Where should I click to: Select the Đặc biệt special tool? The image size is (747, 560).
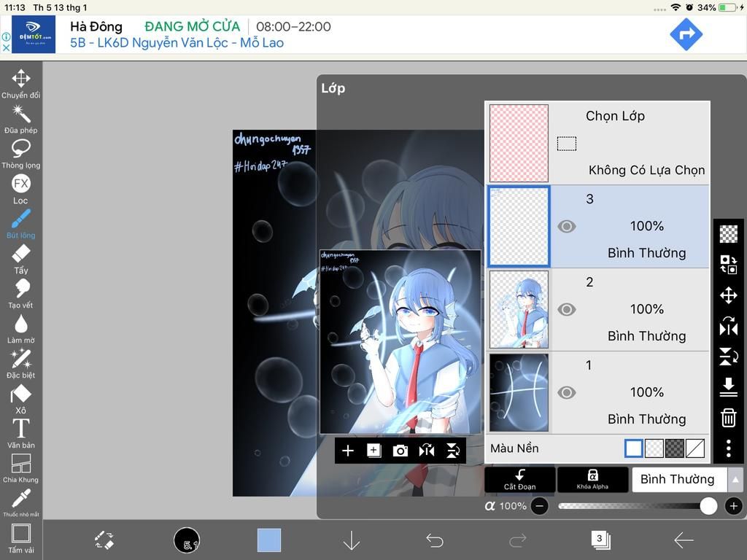(x=21, y=364)
